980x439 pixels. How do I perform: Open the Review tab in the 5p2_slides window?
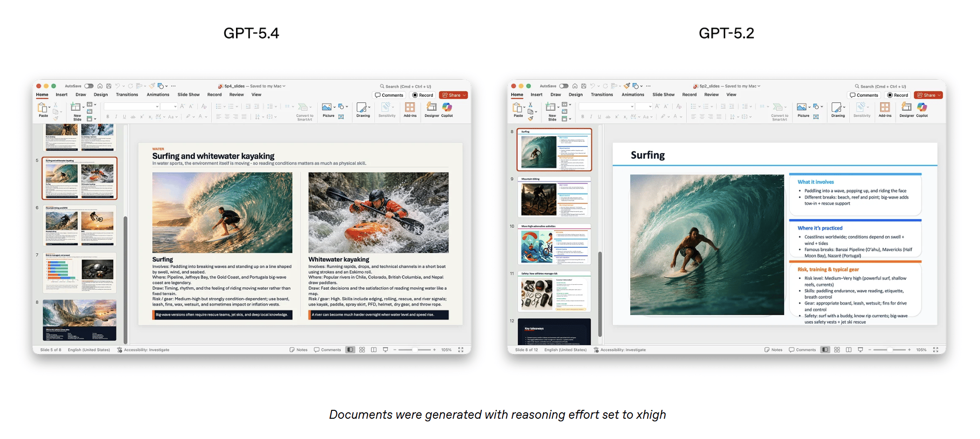tap(711, 95)
